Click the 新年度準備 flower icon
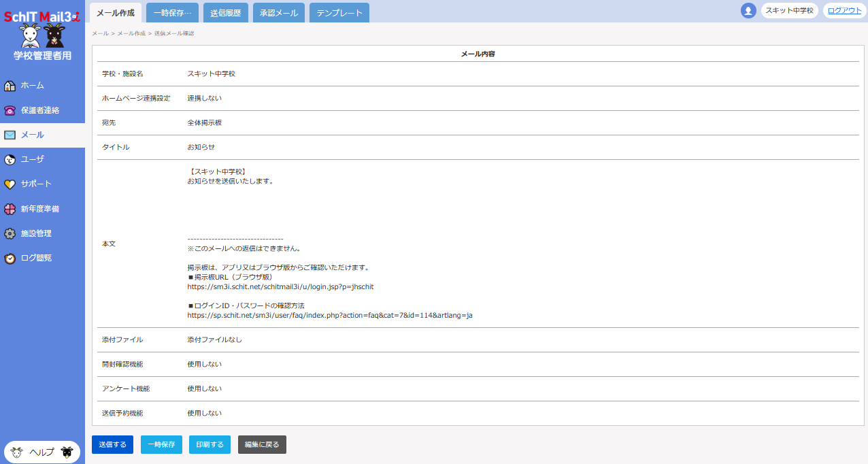This screenshot has height=464, width=868. (10, 209)
